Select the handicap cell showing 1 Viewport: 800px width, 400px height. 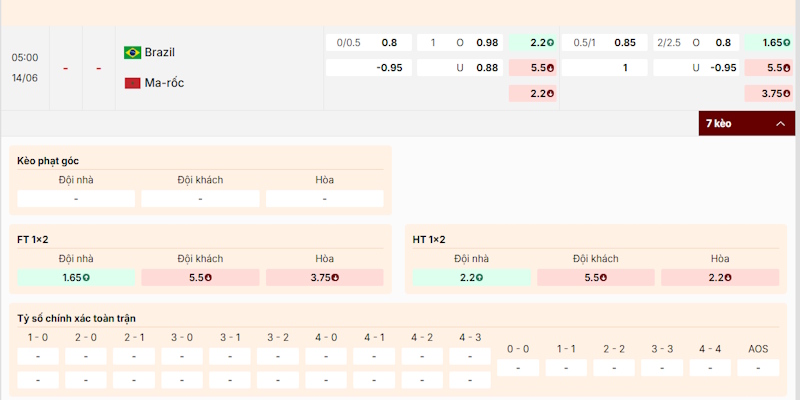pos(605,67)
